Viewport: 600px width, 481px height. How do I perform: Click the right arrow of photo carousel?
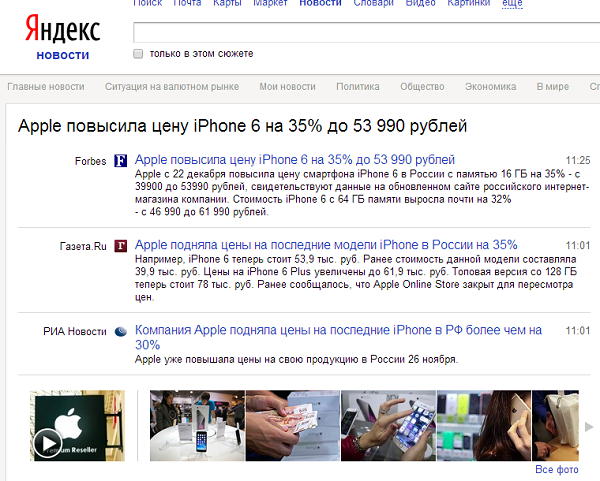pos(588,426)
